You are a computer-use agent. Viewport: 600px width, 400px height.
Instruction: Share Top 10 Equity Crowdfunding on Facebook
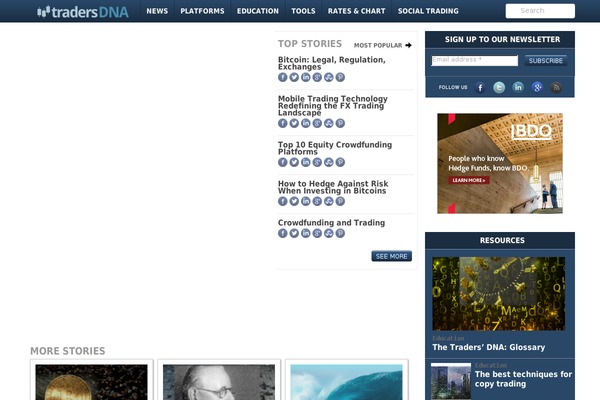coord(282,162)
